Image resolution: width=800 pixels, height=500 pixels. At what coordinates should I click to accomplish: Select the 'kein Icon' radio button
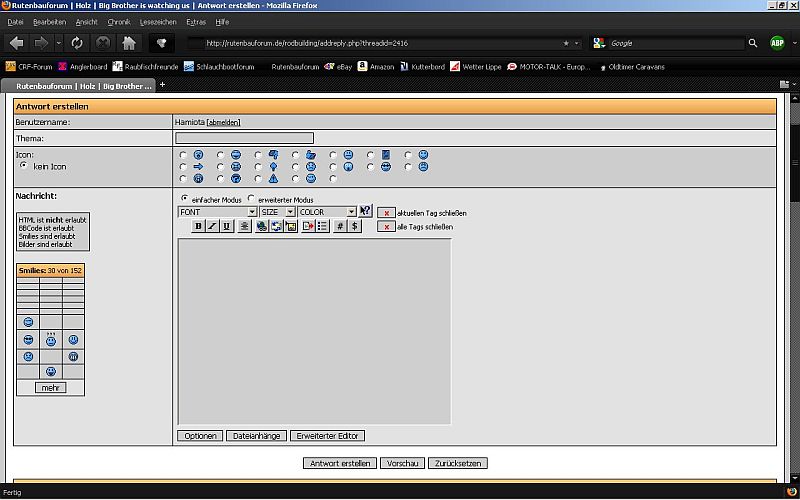(24, 166)
